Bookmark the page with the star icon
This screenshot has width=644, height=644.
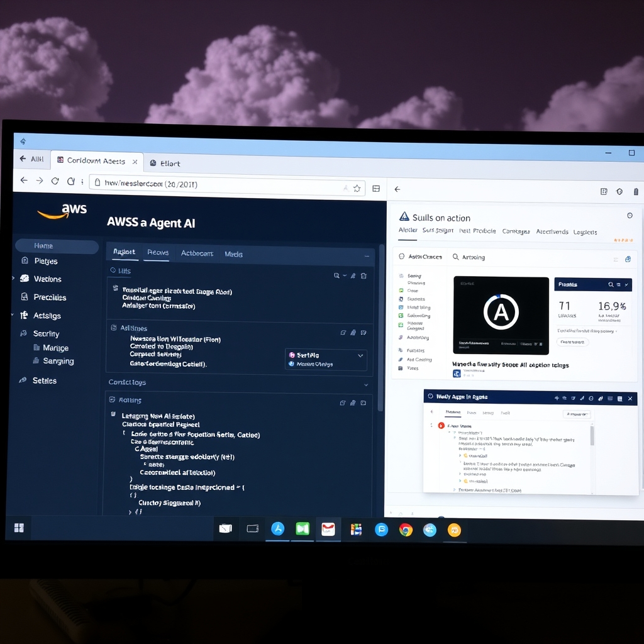tap(357, 188)
